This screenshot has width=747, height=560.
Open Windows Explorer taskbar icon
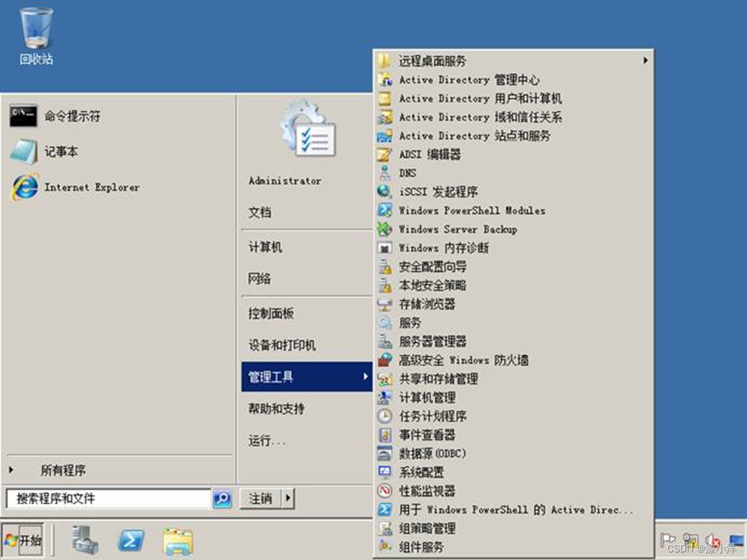click(177, 541)
